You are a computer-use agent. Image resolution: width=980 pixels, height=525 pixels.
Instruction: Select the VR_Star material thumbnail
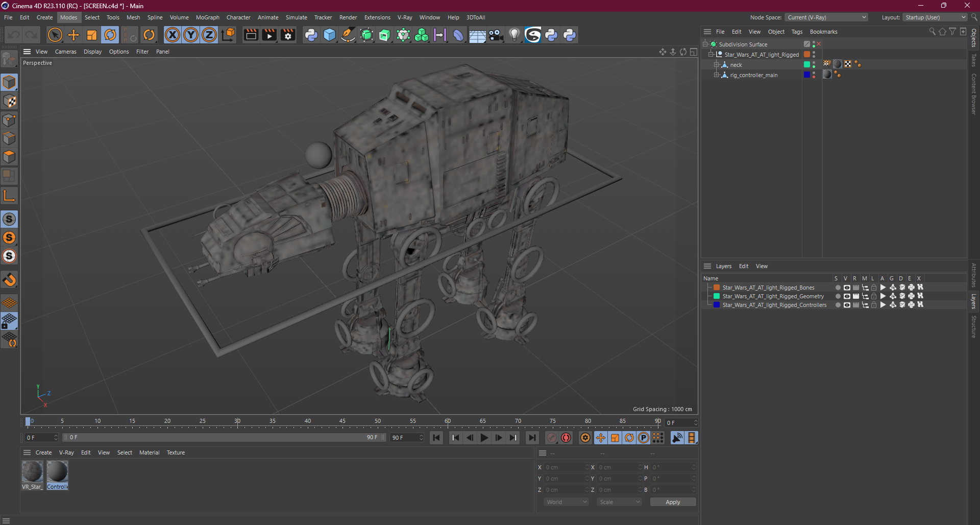coord(32,471)
